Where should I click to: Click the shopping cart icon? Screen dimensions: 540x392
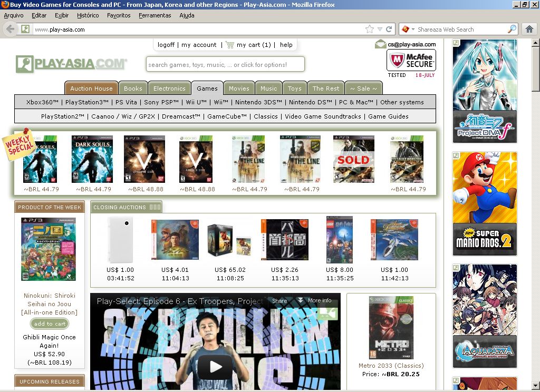[229, 45]
